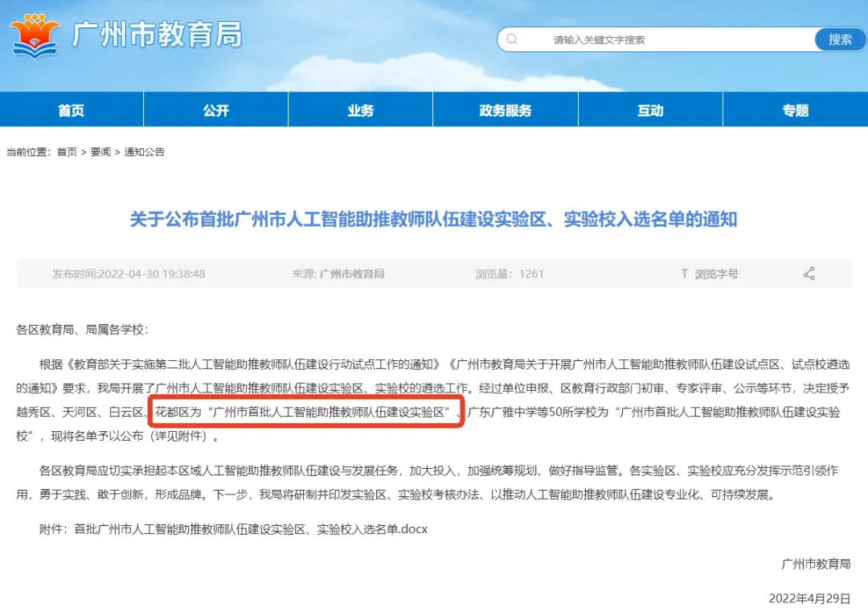Screen dimensions: 868x612
Task: Select the 业务 navigation menu
Action: [360, 110]
